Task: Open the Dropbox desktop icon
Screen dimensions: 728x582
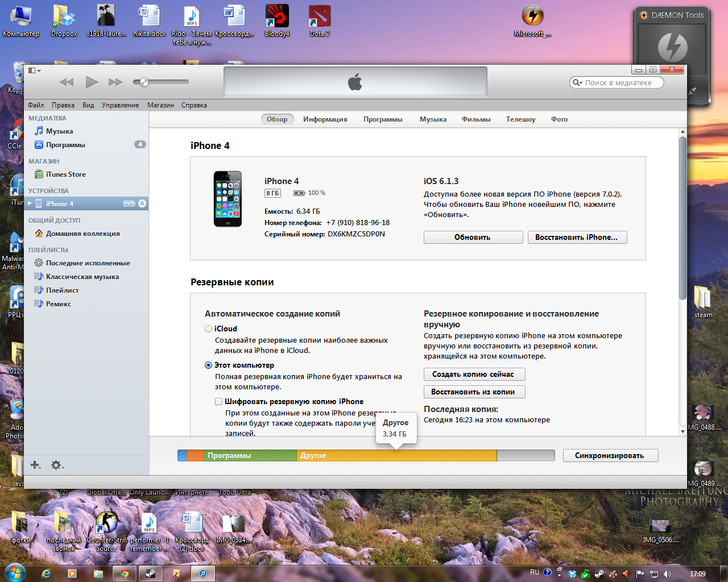Action: pos(64,22)
